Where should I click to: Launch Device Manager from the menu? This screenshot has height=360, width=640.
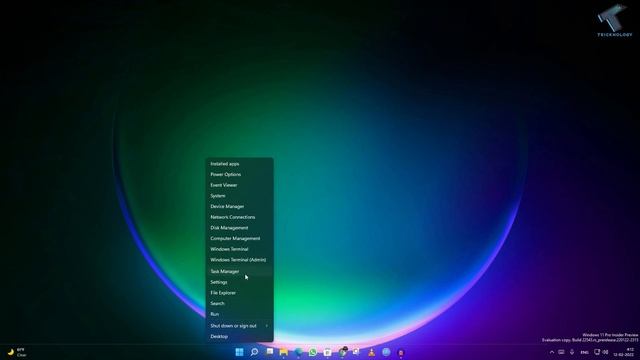239,206
